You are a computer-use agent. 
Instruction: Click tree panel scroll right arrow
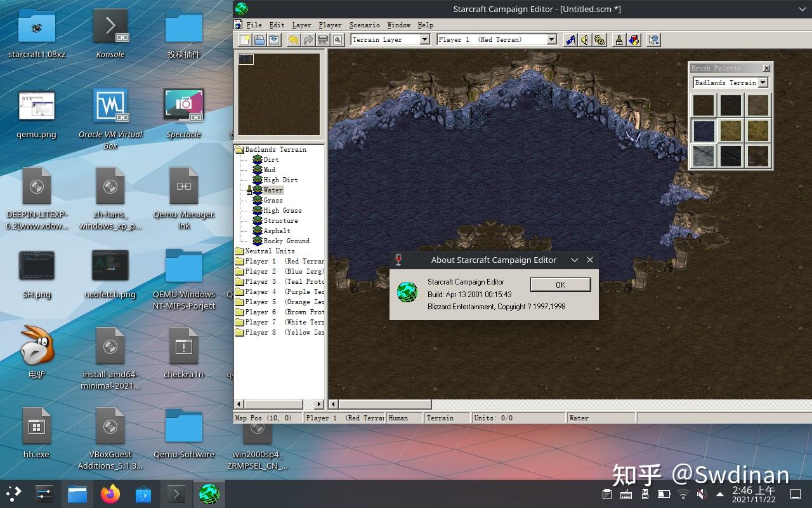pyautogui.click(x=319, y=404)
